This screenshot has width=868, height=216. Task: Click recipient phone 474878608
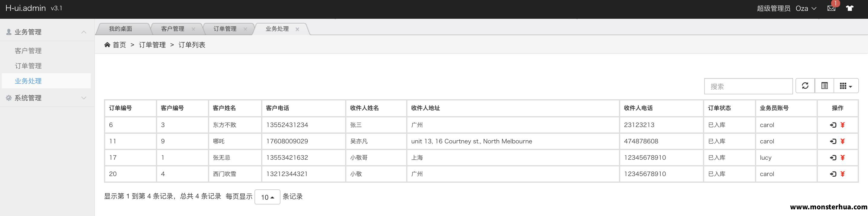tap(641, 141)
